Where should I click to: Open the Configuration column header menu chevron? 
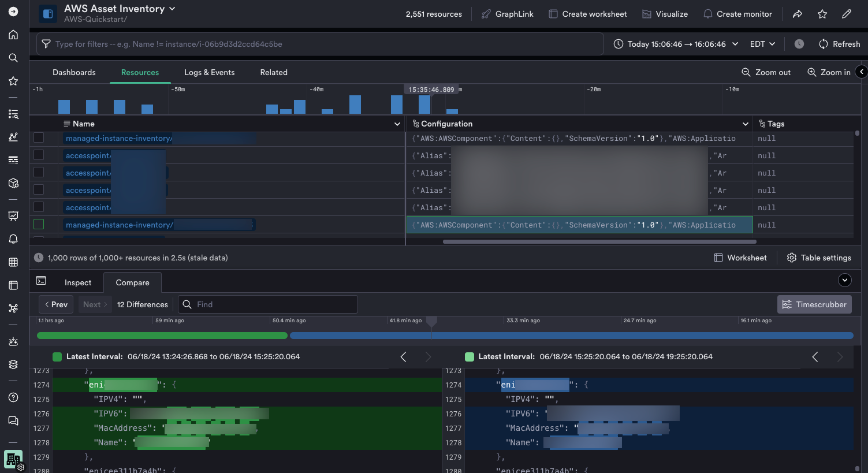coord(746,124)
